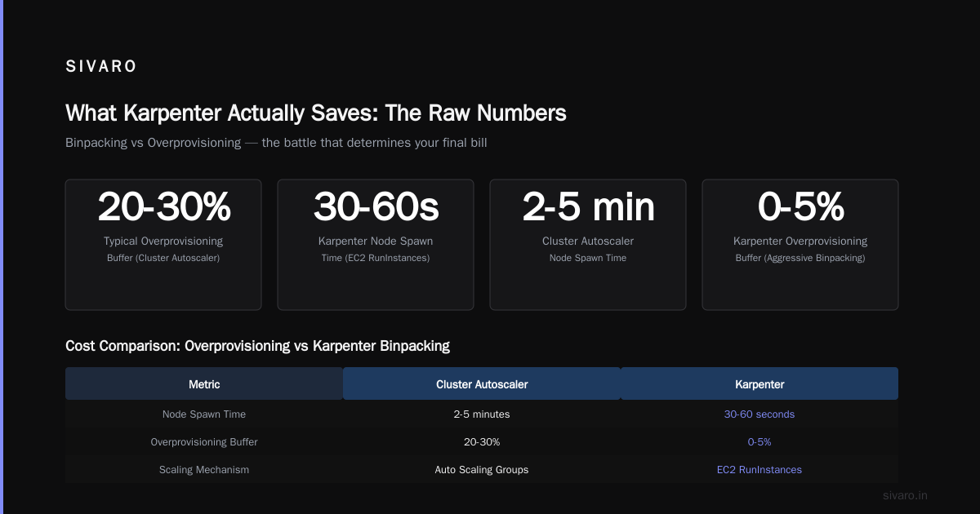The width and height of the screenshot is (980, 514).
Task: Click the 'Cluster Autoscaler' card label
Action: tap(588, 241)
